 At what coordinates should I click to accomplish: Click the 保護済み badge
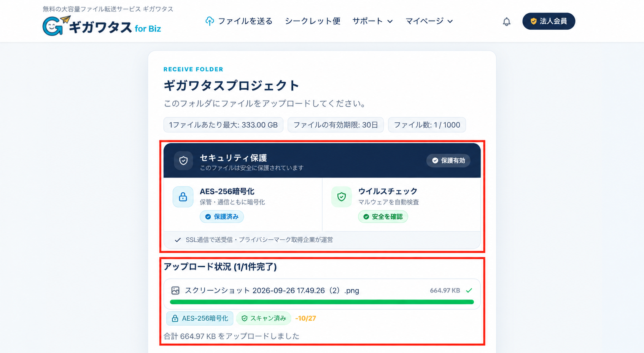(x=222, y=217)
